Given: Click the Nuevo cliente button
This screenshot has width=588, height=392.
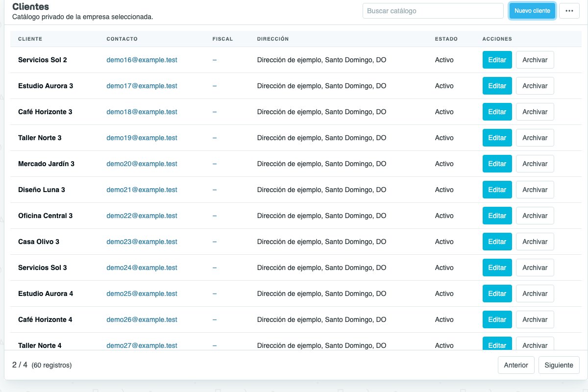Looking at the screenshot, I should point(532,11).
